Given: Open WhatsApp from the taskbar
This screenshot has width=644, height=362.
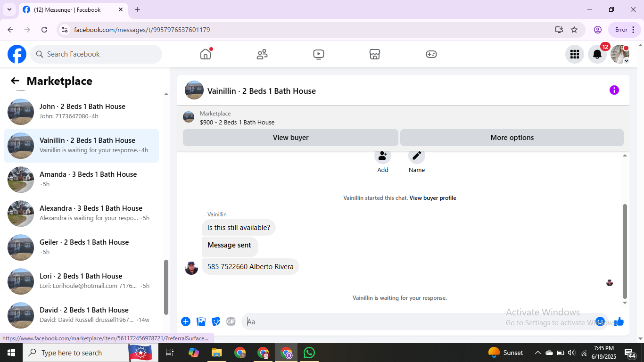Looking at the screenshot, I should click(309, 353).
